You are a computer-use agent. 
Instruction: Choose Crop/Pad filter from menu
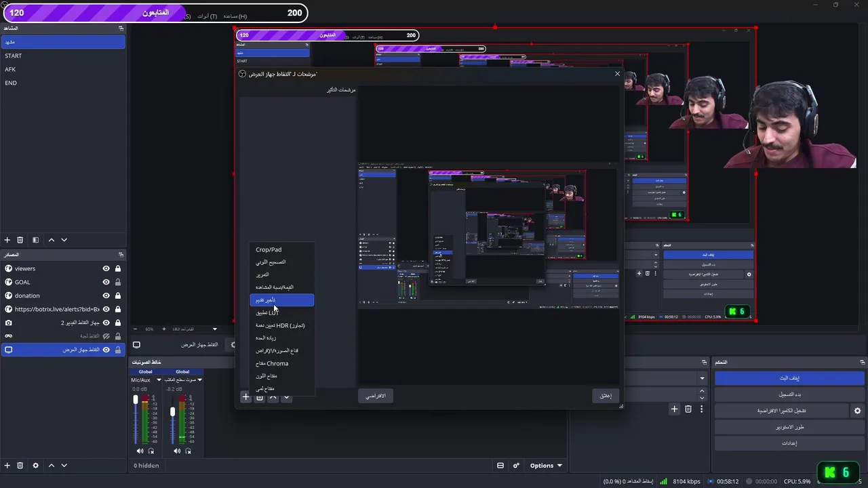[x=281, y=249]
